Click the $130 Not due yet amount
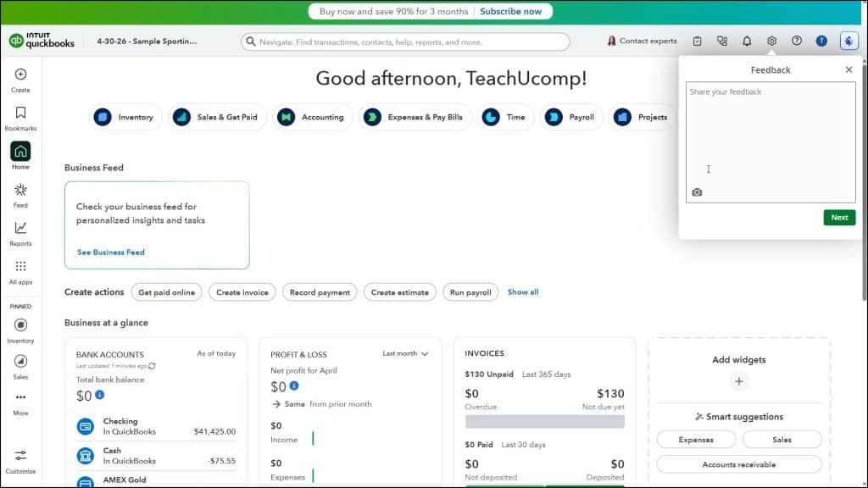This screenshot has width=868, height=488. (610, 393)
